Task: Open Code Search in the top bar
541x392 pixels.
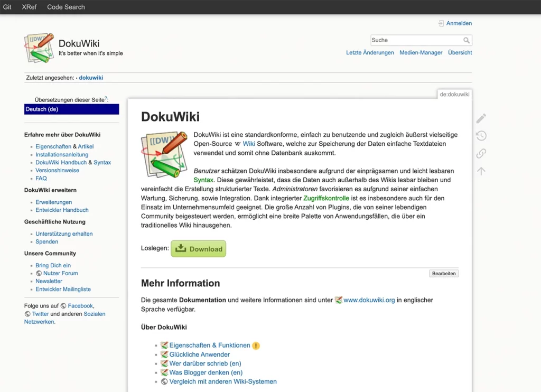Action: [x=66, y=7]
